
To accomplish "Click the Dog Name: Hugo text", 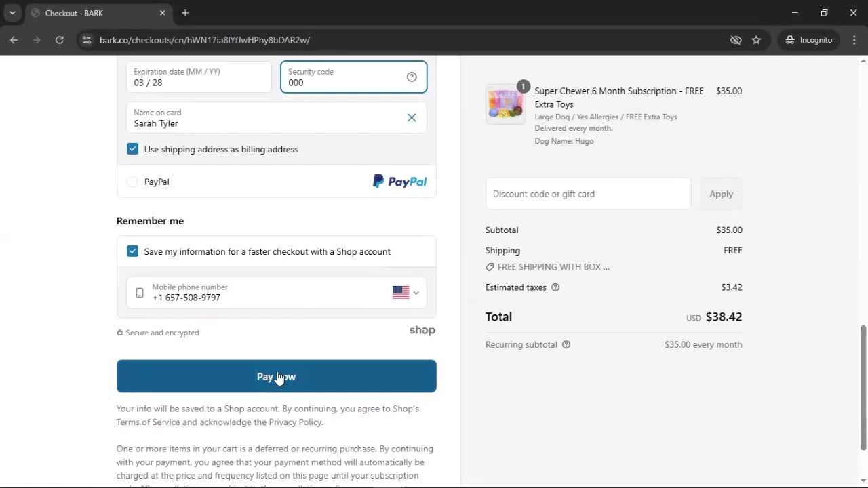I will point(564,141).
